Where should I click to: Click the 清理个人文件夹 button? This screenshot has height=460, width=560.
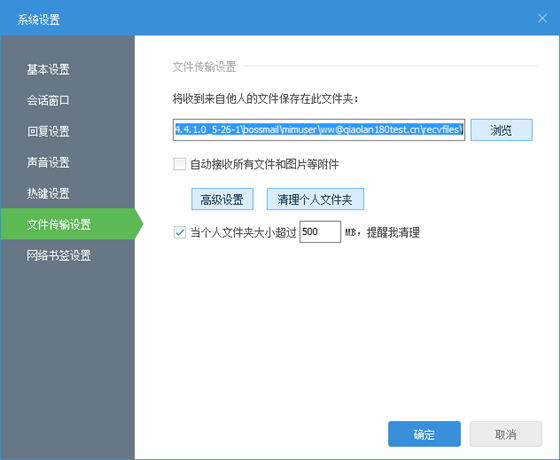pos(315,199)
